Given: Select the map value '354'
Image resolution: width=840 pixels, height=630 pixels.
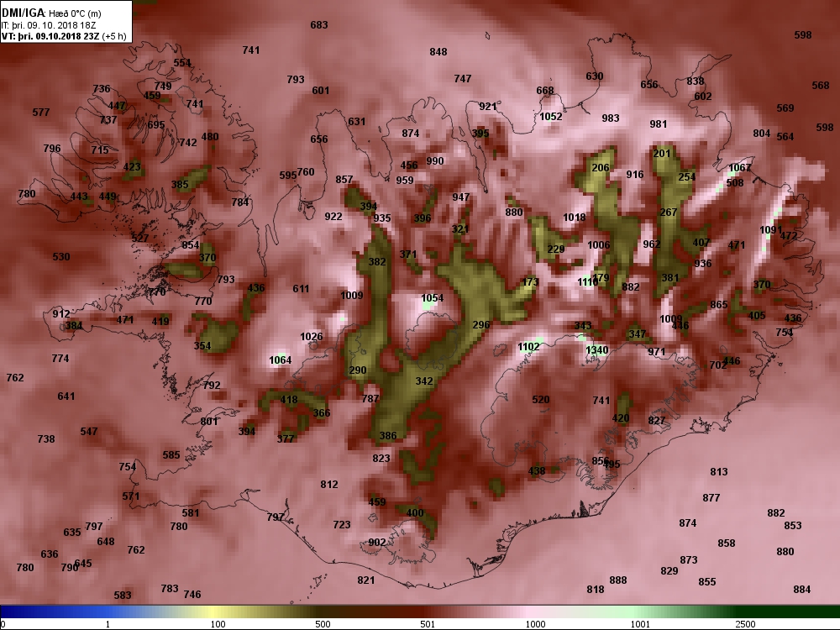Looking at the screenshot, I should [202, 346].
